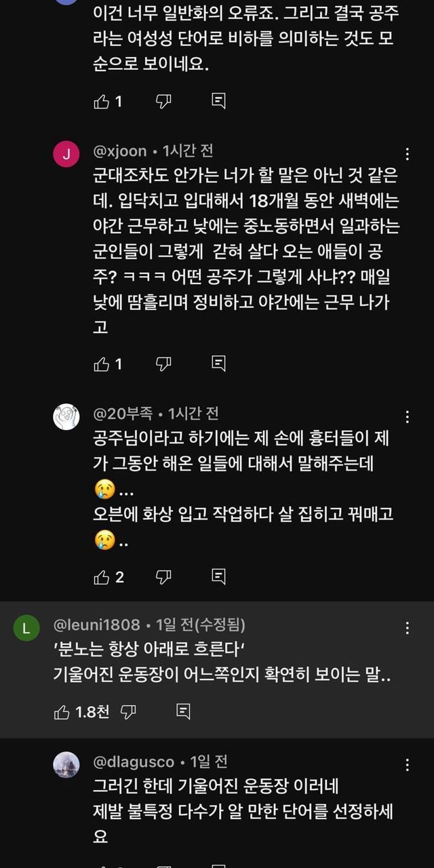
Task: Open @leuni1808's channel via username
Action: (97, 625)
